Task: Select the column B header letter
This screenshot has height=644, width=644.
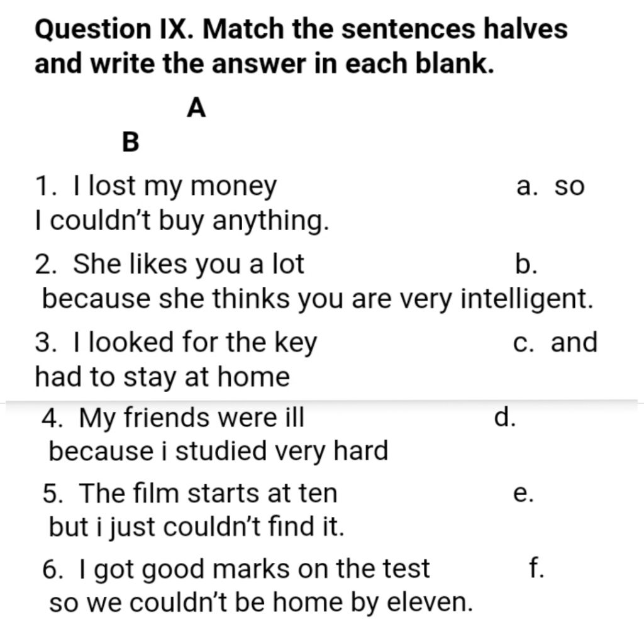Action: pos(131,142)
